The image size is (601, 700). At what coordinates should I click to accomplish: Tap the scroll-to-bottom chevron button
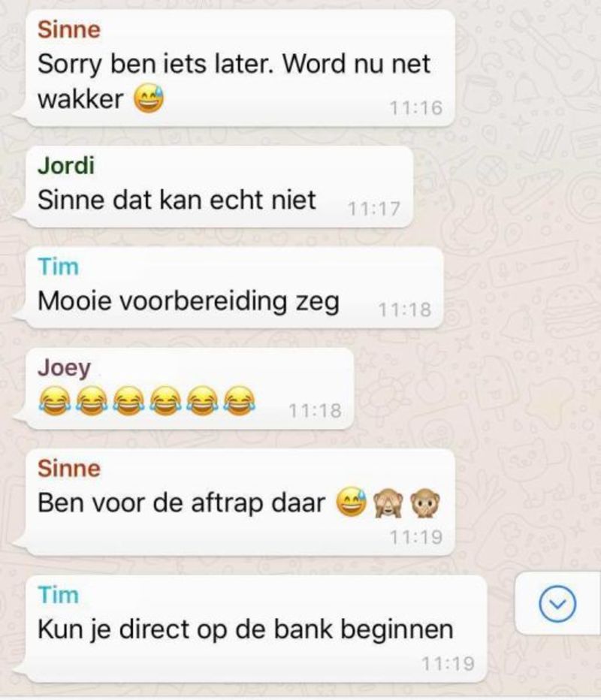557,604
